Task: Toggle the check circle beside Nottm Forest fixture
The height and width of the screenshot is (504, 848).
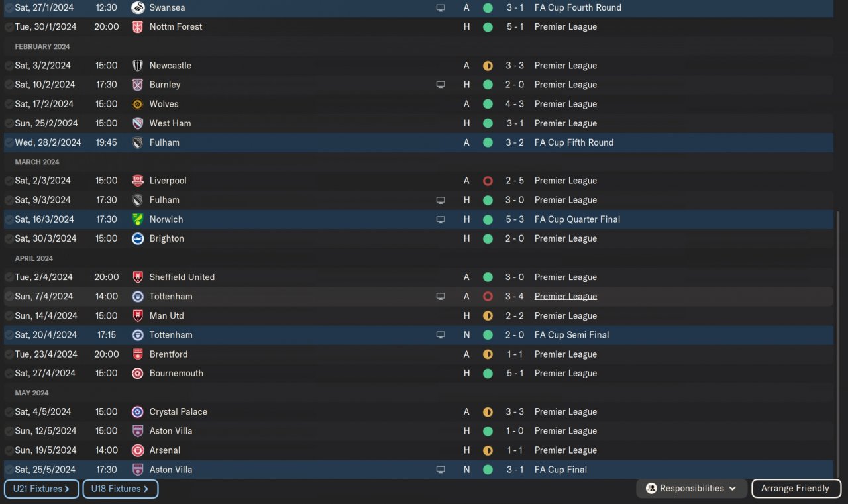Action: (9, 27)
